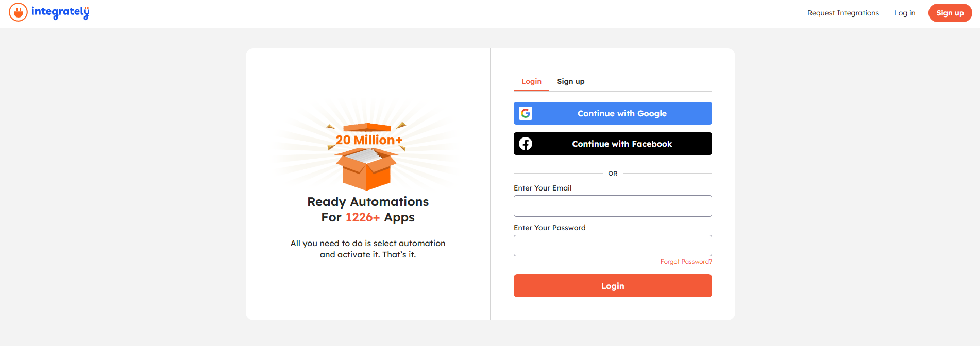Viewport: 980px width, 346px height.
Task: Click the 'Enter Your Password' label
Action: [549, 228]
